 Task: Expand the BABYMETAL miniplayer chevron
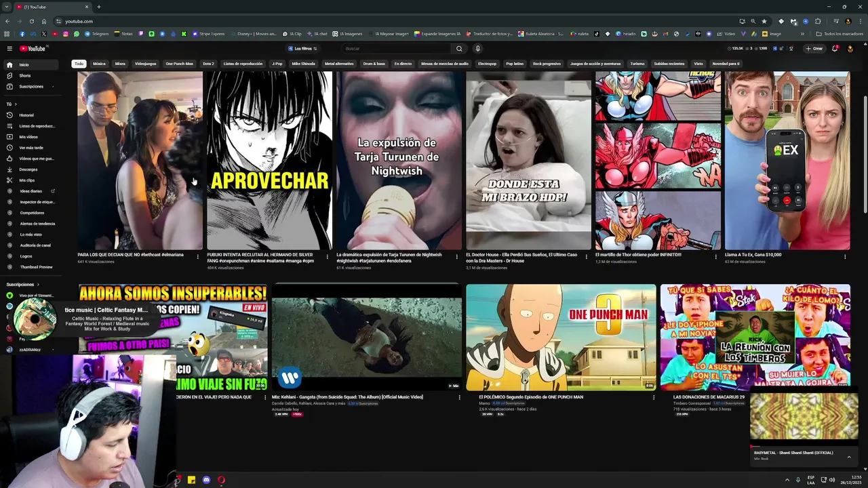pos(848,457)
